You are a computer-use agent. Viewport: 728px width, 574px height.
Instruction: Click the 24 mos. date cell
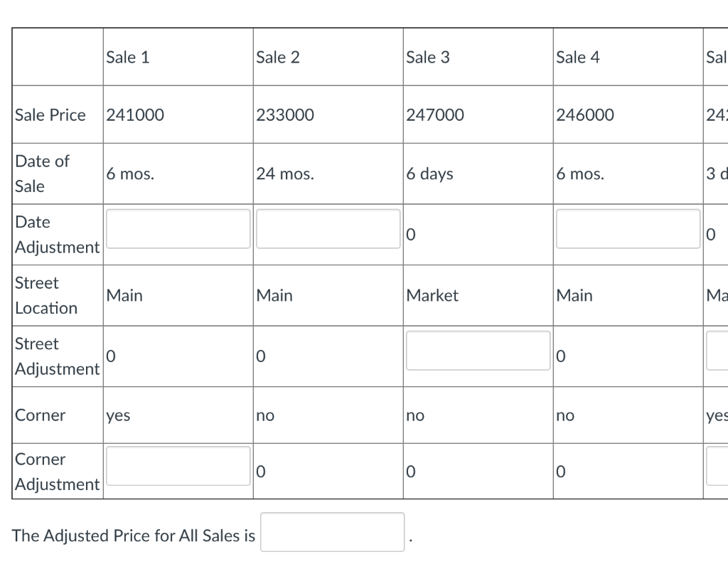tap(285, 173)
